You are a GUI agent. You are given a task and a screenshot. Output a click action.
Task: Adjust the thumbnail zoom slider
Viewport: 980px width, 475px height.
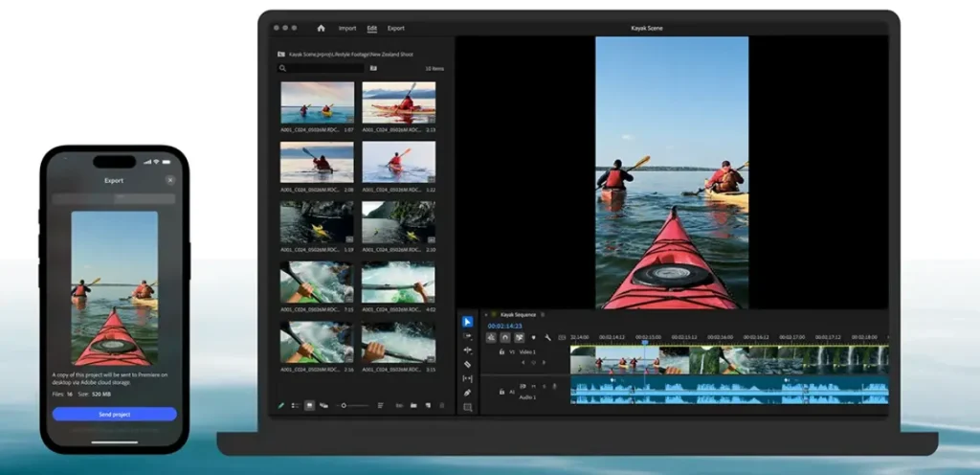click(344, 406)
